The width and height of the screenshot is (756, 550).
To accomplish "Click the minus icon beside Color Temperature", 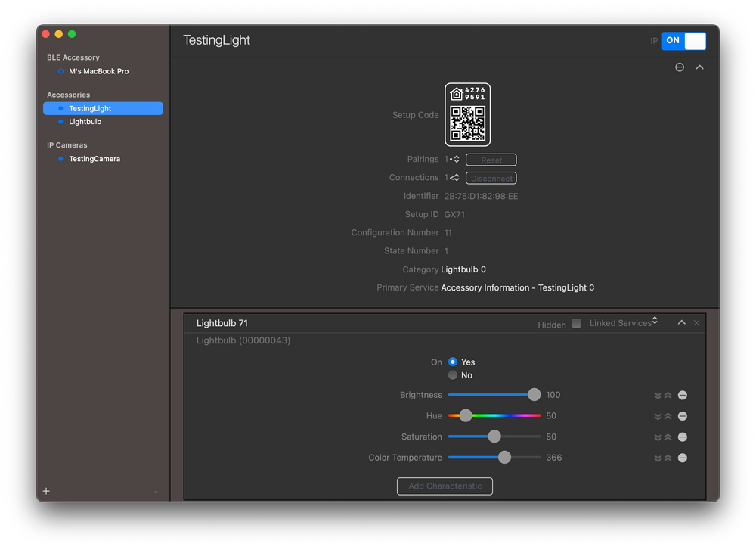I will tap(683, 458).
